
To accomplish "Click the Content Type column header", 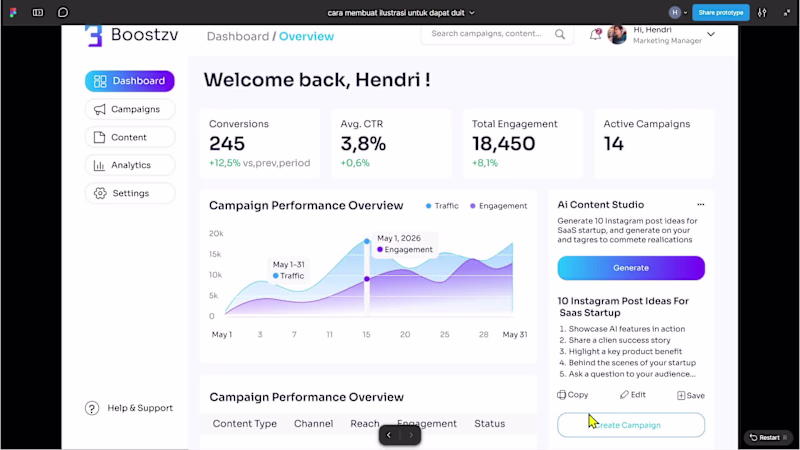I will pyautogui.click(x=245, y=424).
